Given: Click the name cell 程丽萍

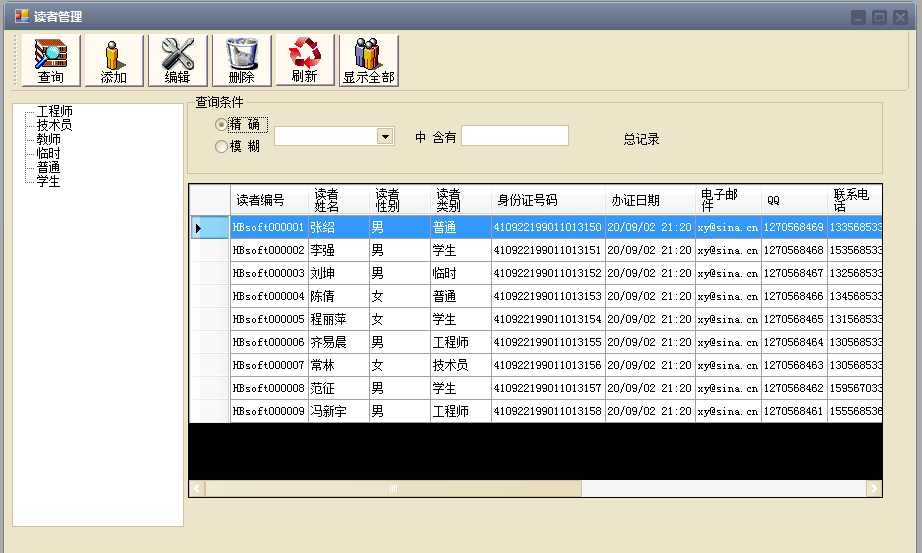Looking at the screenshot, I should 339,319.
